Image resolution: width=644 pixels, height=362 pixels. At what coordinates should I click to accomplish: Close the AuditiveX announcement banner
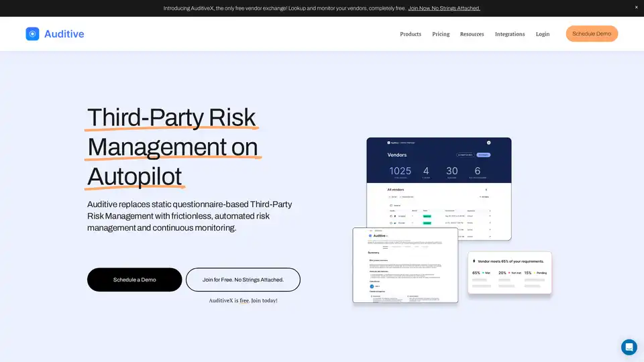637,7
